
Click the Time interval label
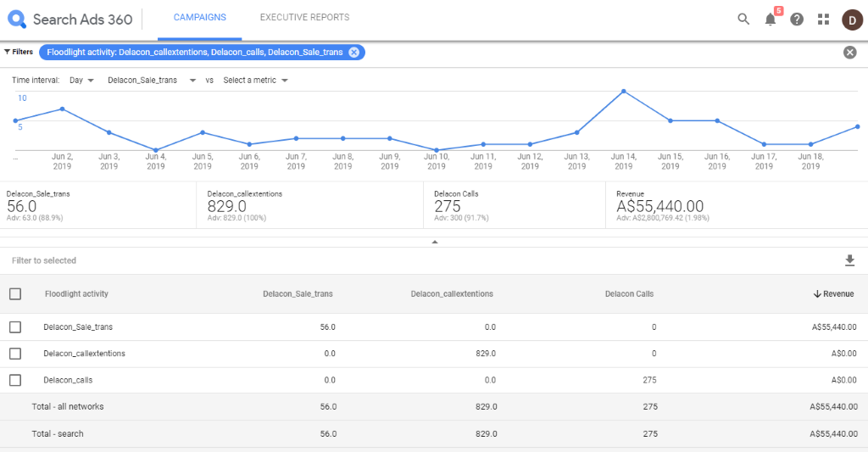36,81
